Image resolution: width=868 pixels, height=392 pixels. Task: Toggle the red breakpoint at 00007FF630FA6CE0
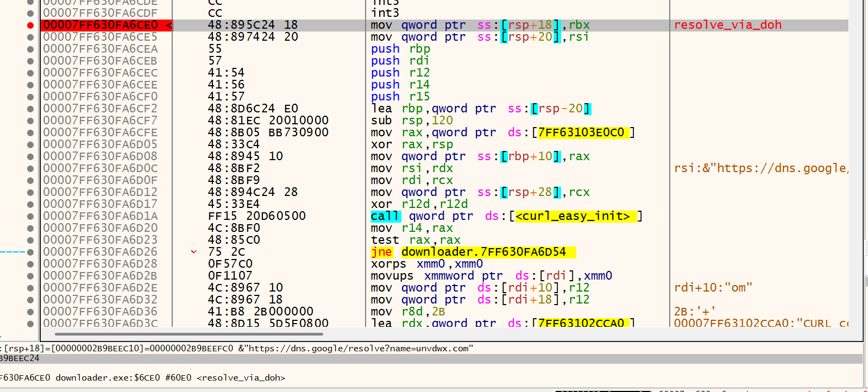[30, 25]
